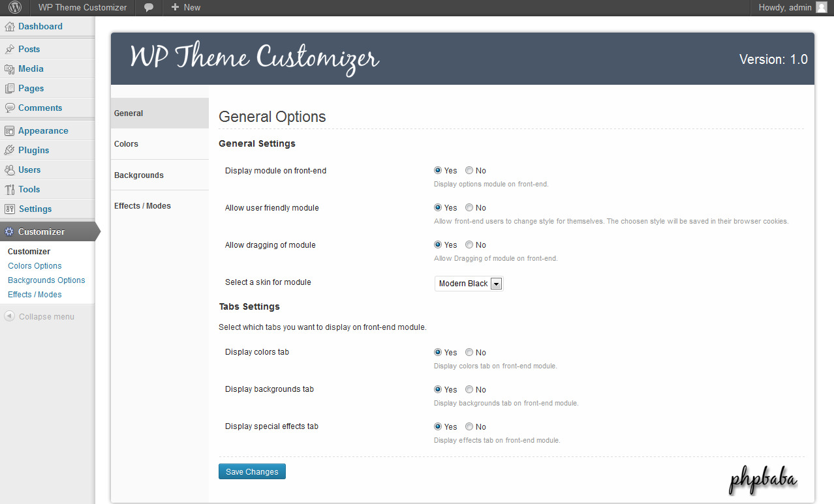This screenshot has width=834, height=504.
Task: Click the Save Changes button
Action: [x=252, y=471]
